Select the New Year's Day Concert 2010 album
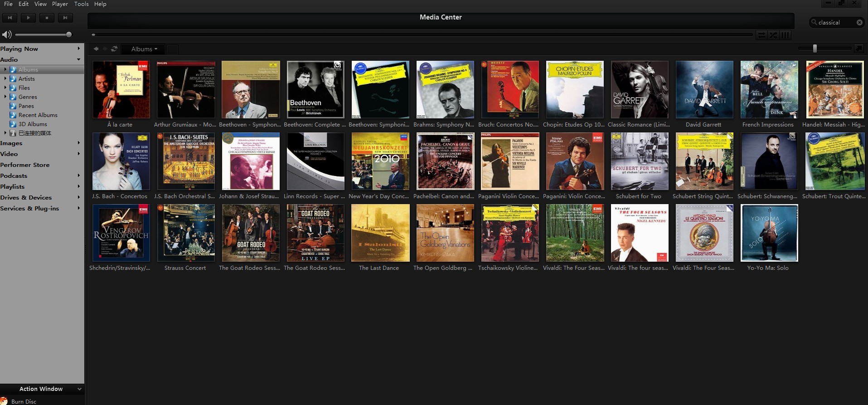 point(380,161)
